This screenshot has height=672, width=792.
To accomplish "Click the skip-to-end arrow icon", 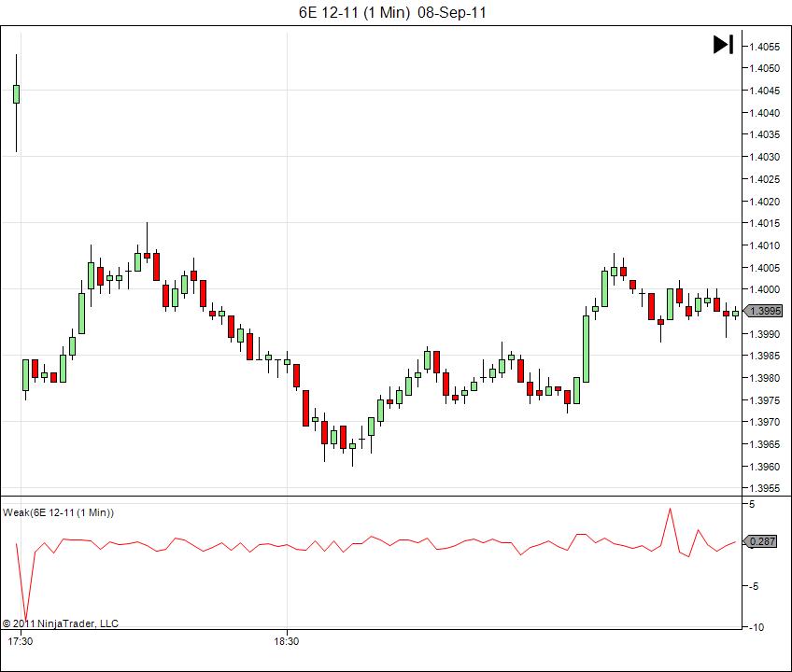I will [723, 45].
